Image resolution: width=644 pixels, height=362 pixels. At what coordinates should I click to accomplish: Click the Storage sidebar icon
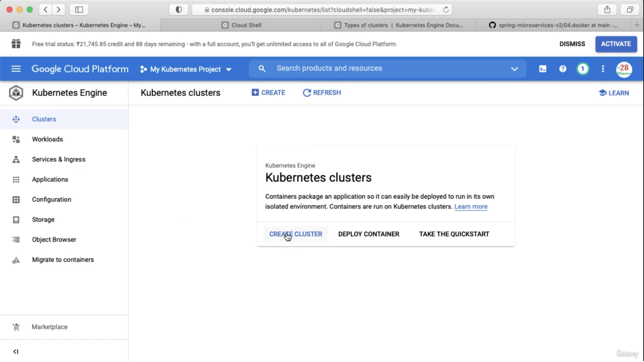[x=16, y=220]
